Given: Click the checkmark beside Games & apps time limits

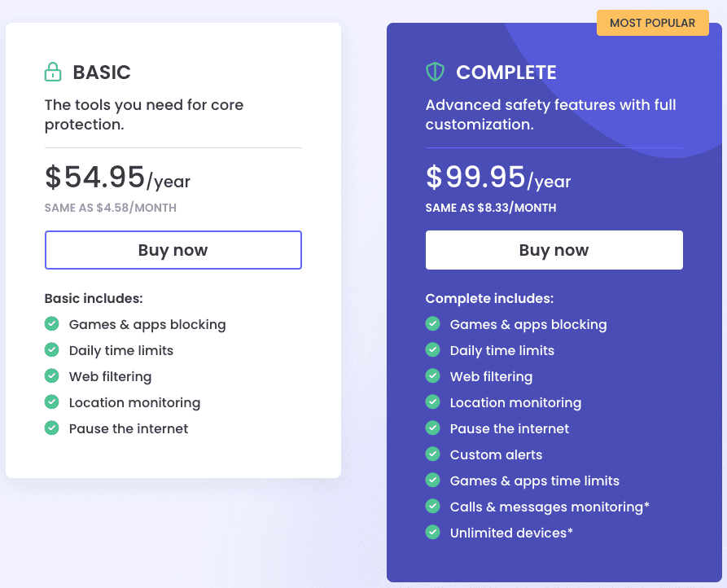Looking at the screenshot, I should pos(433,480).
